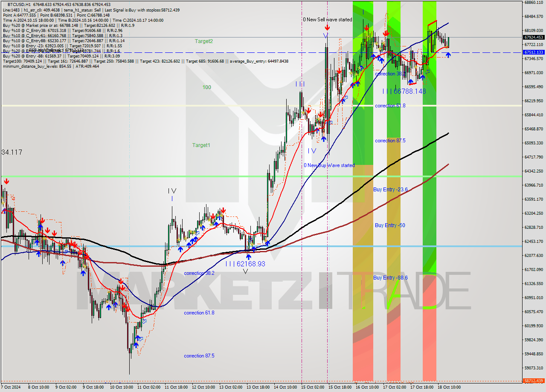This screenshot has width=546, height=392.
Task: Click the '18 Oct 10:00' time axis label
Action: click(x=449, y=387)
